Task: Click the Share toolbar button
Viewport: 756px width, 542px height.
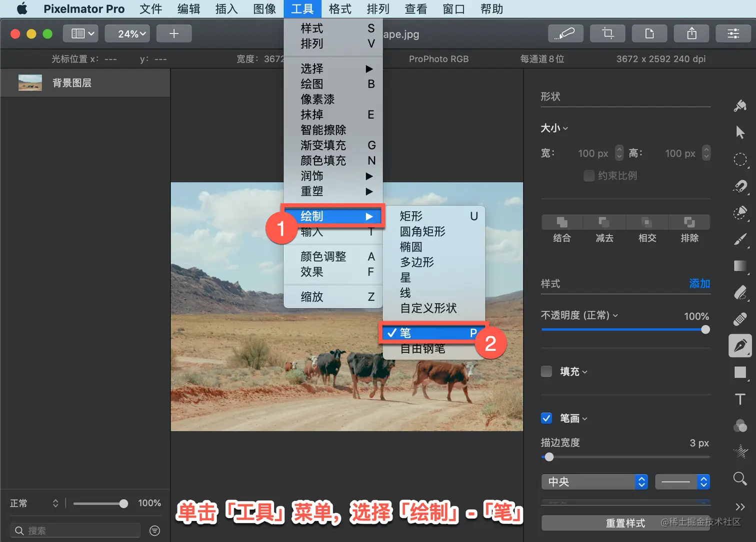Action: pos(691,34)
